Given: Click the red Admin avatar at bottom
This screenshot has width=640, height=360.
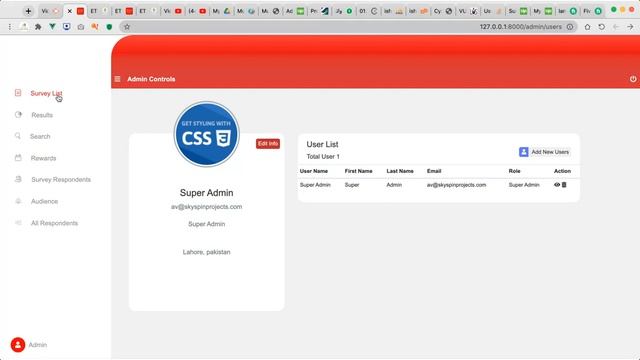Looking at the screenshot, I should tap(18, 345).
